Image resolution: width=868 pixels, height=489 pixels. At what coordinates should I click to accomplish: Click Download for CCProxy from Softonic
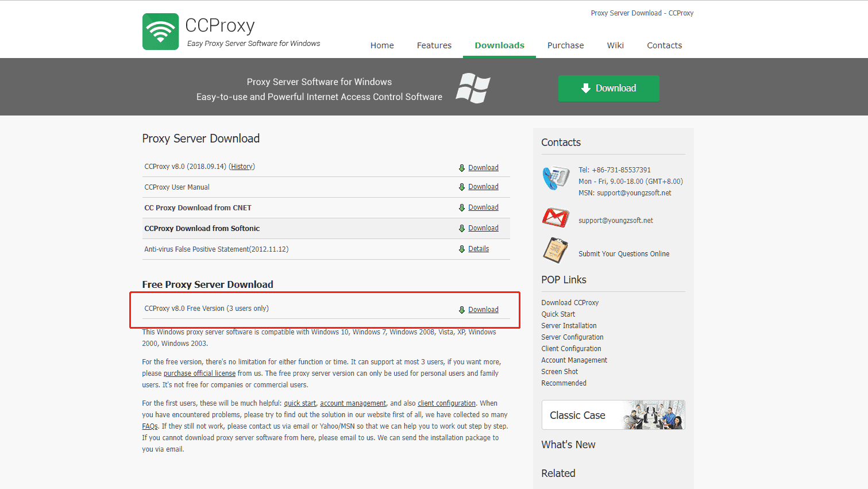483,228
